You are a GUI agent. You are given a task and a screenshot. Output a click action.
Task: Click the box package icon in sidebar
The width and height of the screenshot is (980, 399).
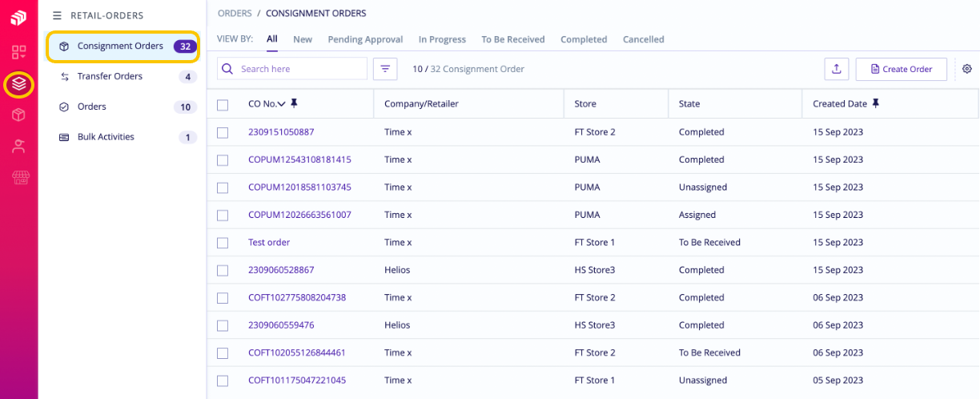[x=18, y=115]
